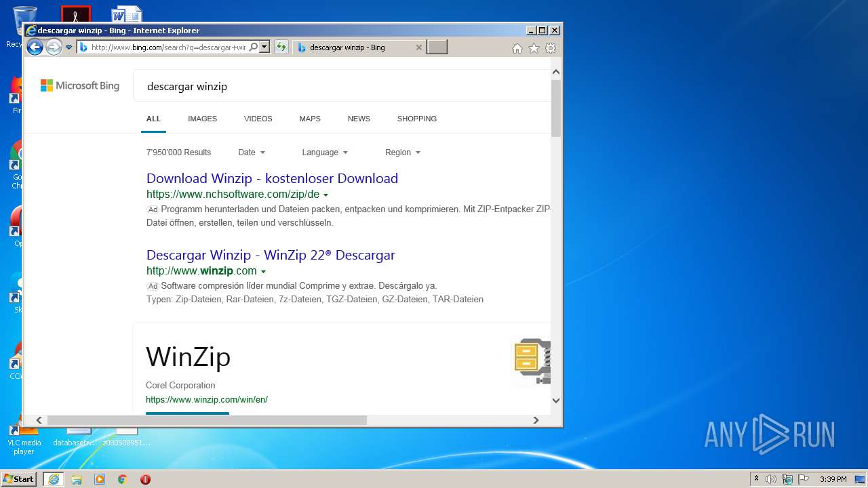868x488 pixels.
Task: Open Google Chrome from taskbar
Action: point(123,479)
